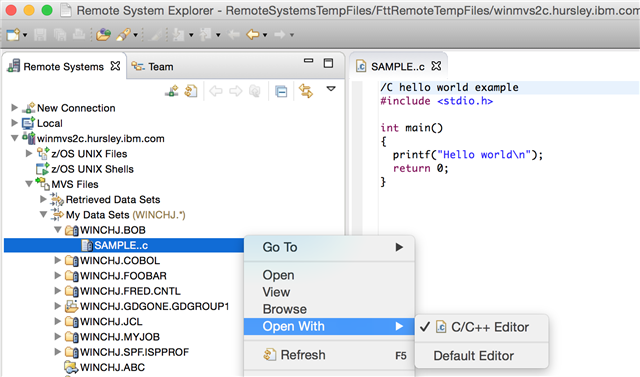Open the Search flashlight dropdown arrow

point(135,35)
